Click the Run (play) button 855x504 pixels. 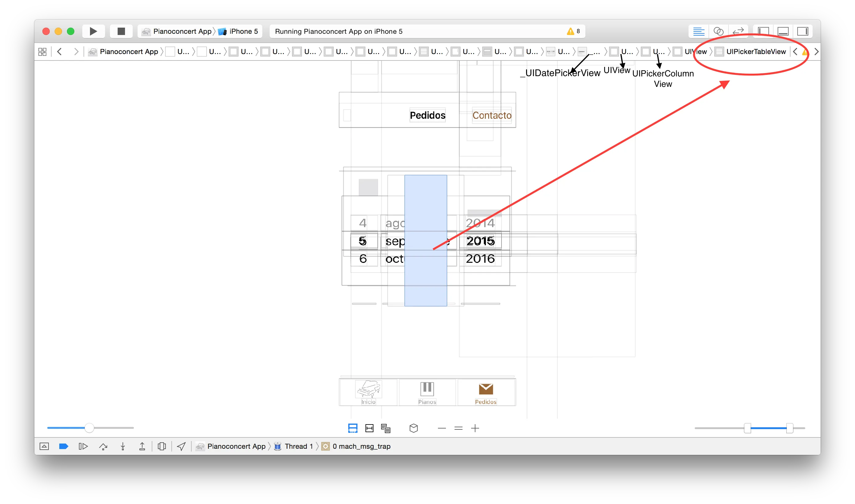[93, 31]
